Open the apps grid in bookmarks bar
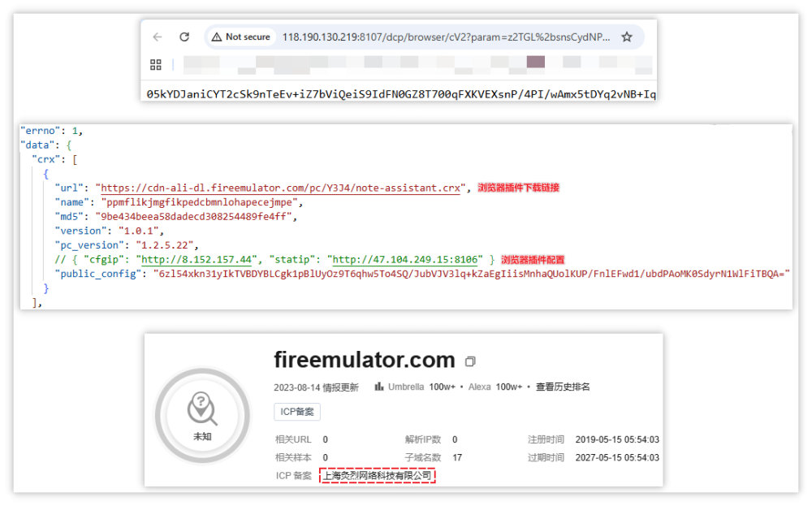The height and width of the screenshot is (506, 812). [x=156, y=64]
